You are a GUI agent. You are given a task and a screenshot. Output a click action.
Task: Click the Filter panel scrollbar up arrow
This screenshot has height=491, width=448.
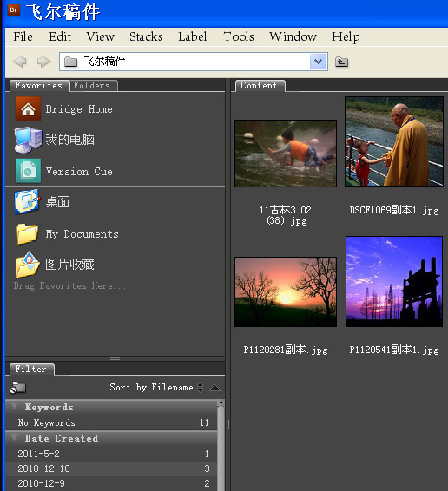click(221, 403)
